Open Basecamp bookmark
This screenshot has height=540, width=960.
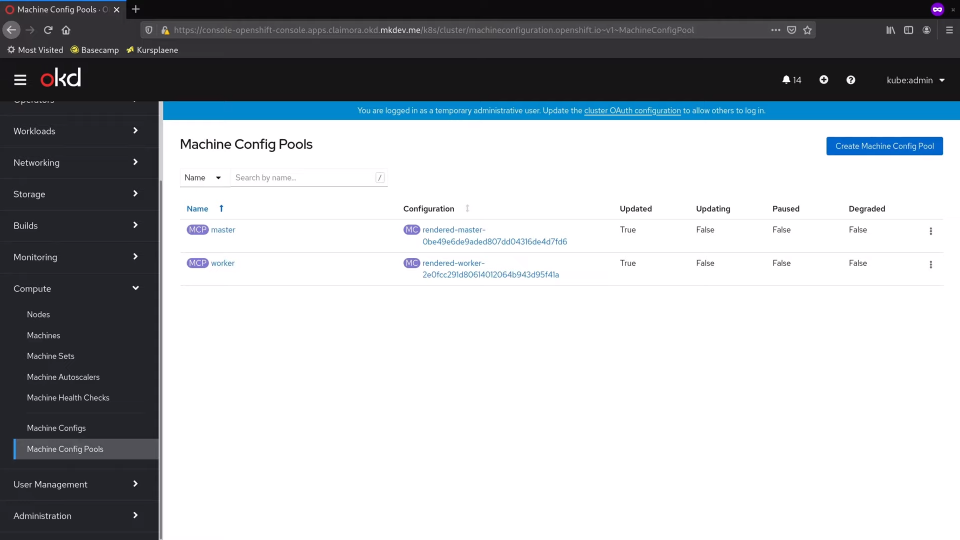tap(95, 50)
